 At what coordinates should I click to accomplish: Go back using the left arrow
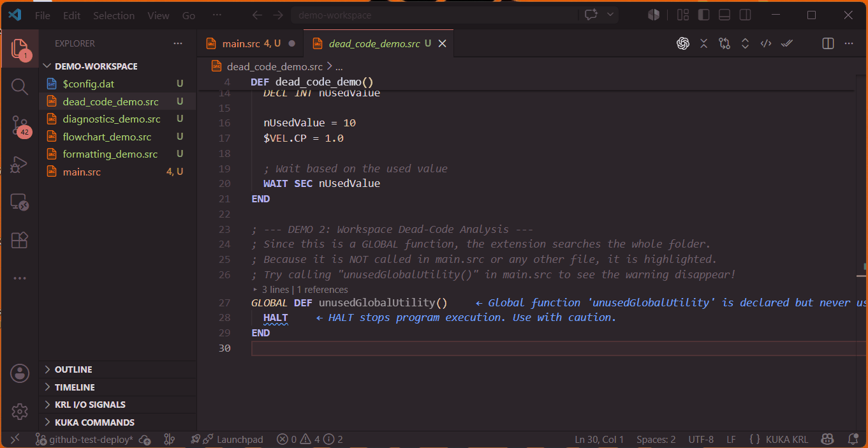click(257, 15)
